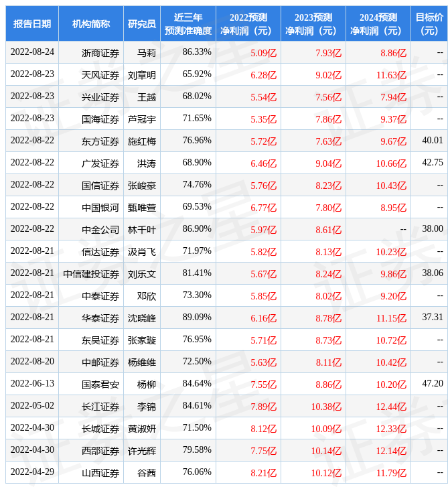Click the 38.06 target price

point(433,273)
